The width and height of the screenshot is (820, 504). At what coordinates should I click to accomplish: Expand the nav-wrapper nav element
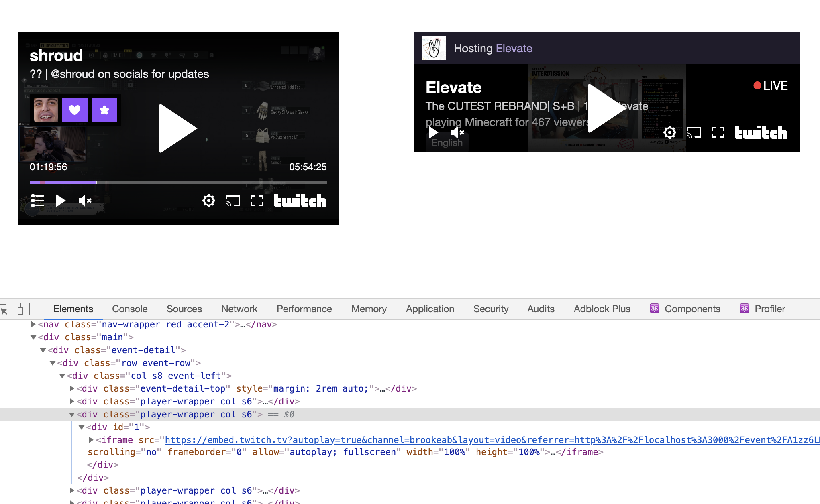(33, 324)
